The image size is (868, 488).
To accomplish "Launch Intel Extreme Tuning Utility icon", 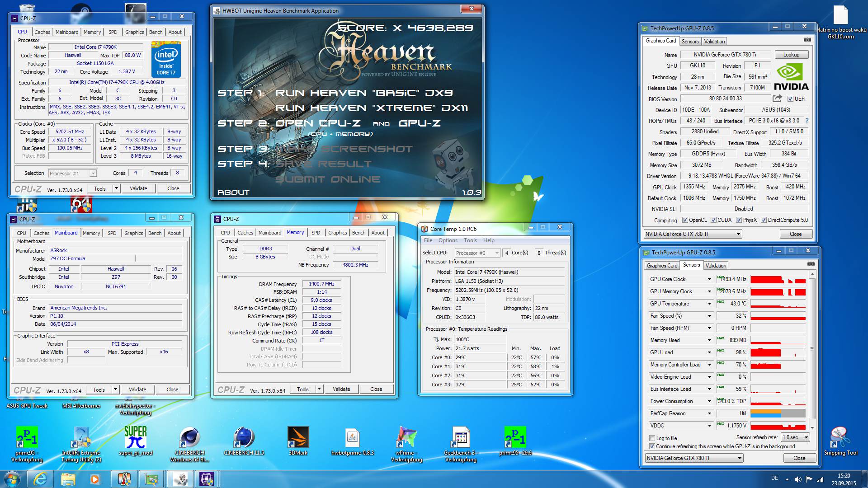I will 81,437.
